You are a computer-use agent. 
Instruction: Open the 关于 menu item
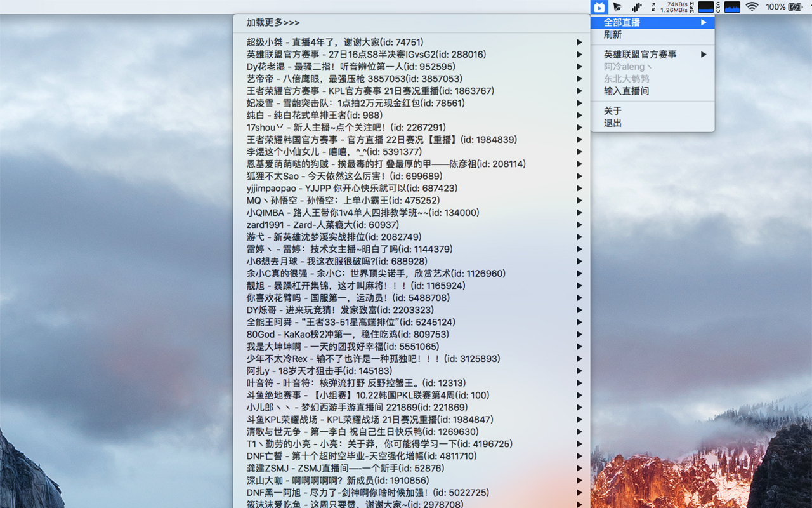[652, 111]
